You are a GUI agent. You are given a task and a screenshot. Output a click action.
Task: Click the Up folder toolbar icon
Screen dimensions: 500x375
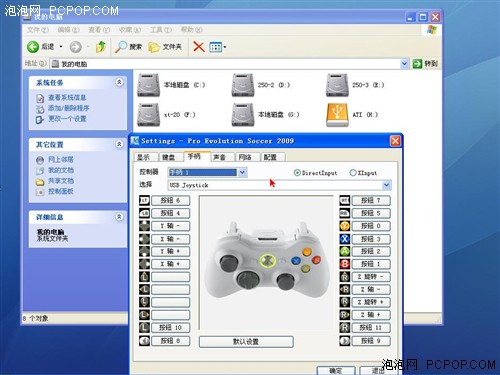[101, 47]
